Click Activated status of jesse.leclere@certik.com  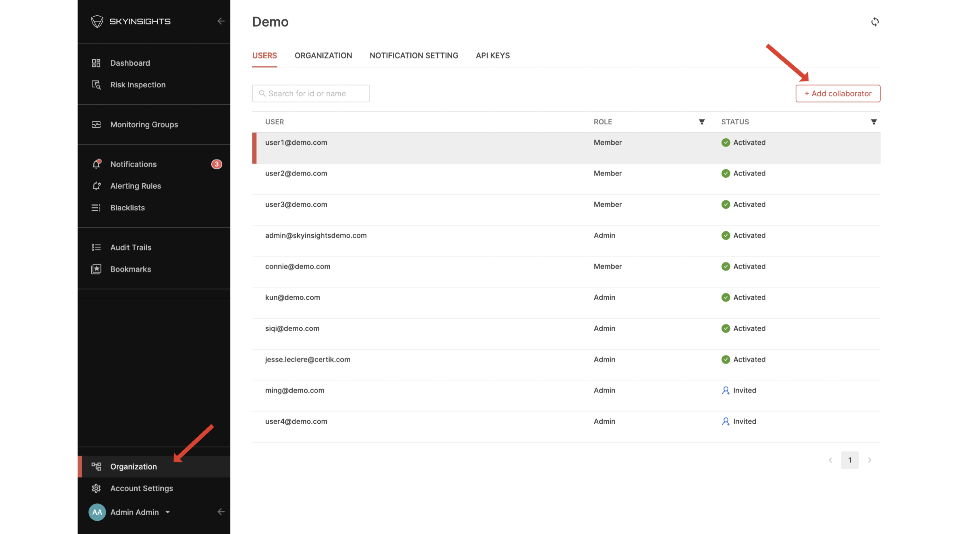pyautogui.click(x=743, y=360)
